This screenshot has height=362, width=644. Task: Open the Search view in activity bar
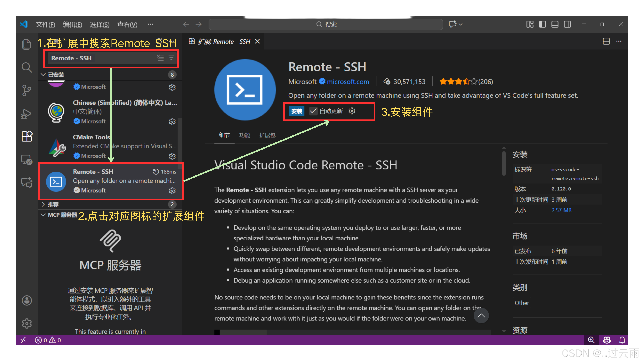(27, 67)
